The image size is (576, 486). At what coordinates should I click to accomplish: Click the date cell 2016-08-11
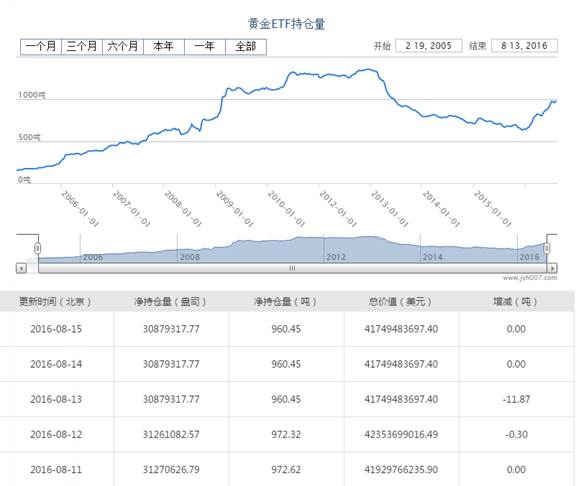pyautogui.click(x=56, y=469)
